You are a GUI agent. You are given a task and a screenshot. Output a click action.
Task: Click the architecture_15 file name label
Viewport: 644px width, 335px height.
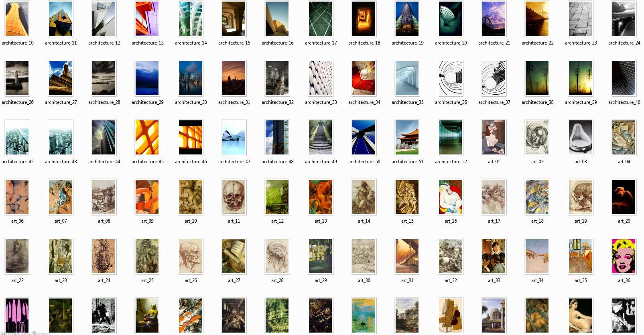point(234,43)
